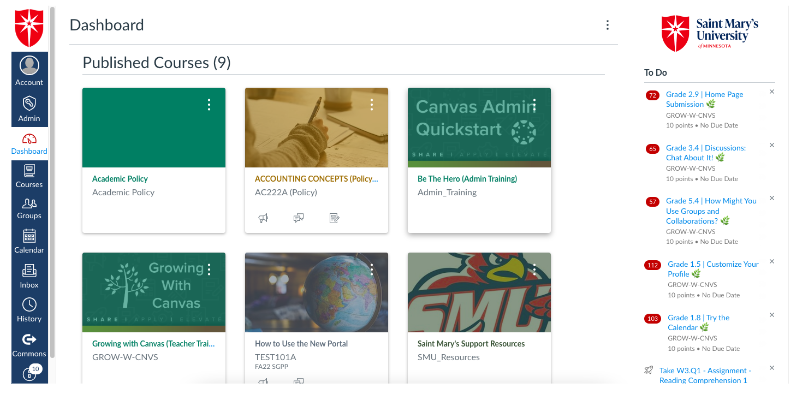Open Grade 3.4 | Discussions: Chat About It!
This screenshot has width=799, height=410.
click(x=705, y=153)
